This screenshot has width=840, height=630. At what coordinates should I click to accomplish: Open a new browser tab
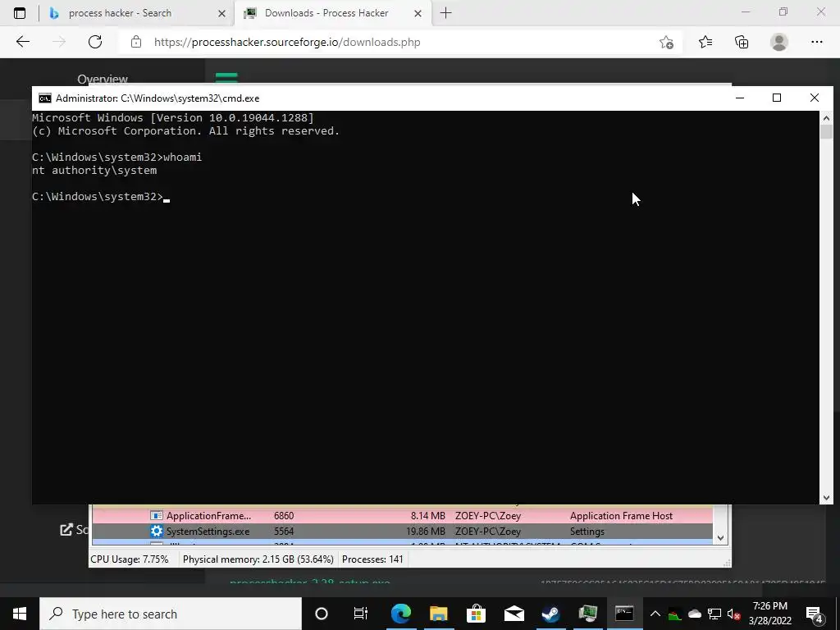coord(445,13)
